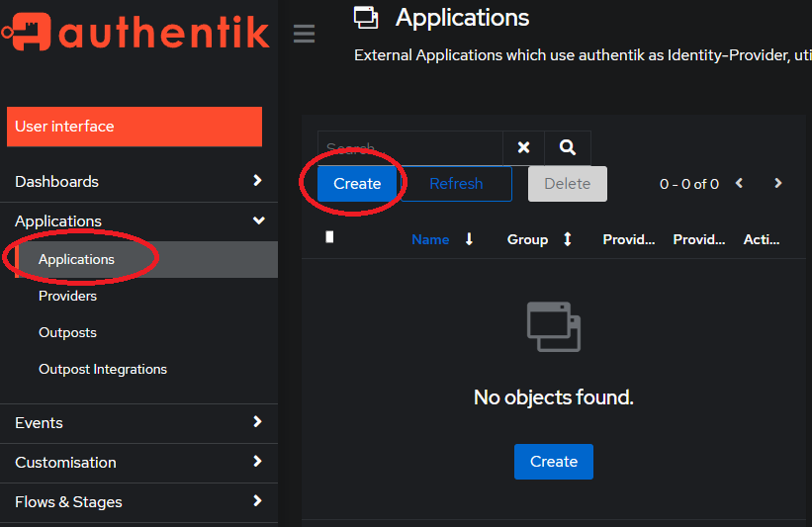
Task: Collapse the Applications section
Action: 138,221
